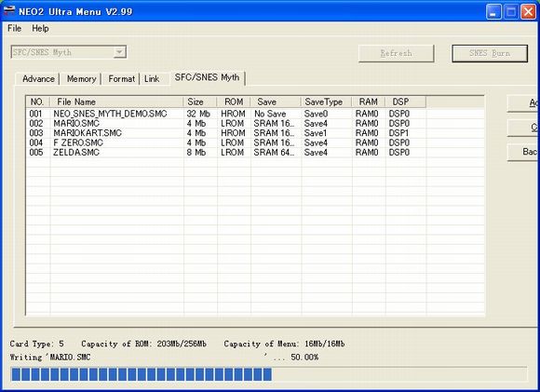
Task: Select the F ZERO.SMC file row
Action: point(255,142)
